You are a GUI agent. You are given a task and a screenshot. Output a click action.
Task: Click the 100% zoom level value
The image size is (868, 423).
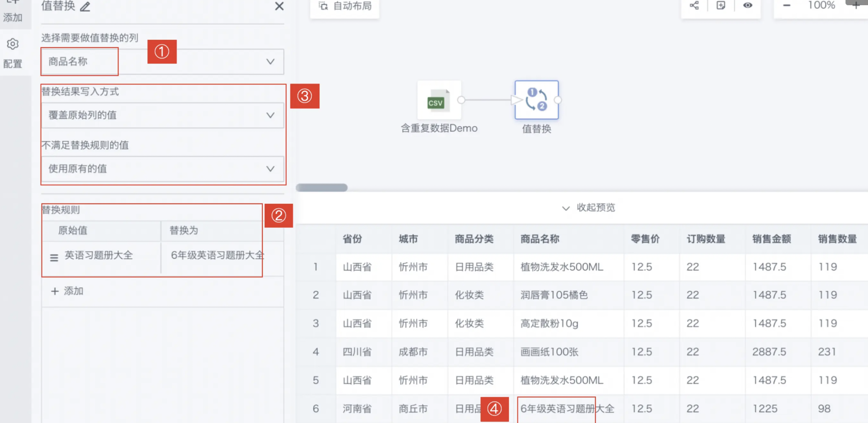pos(821,5)
